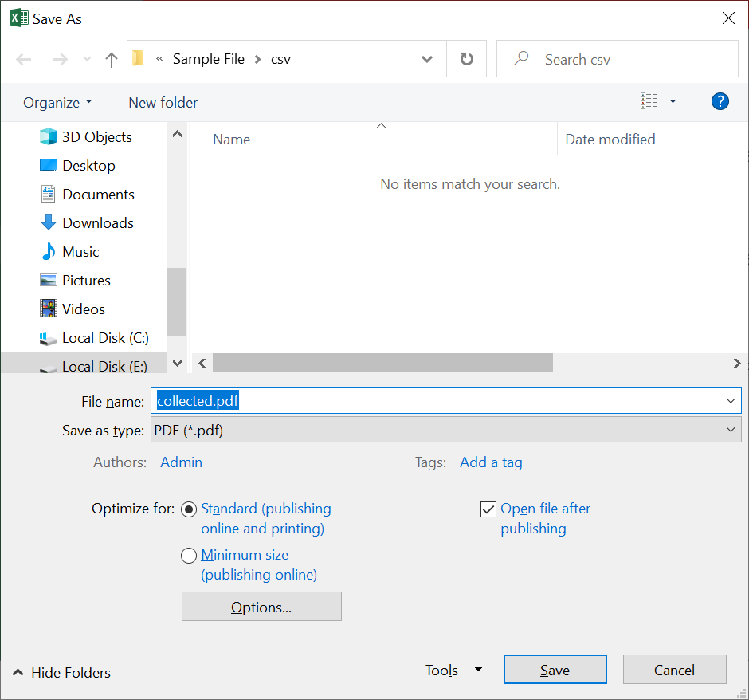Click the back navigation arrow
Image resolution: width=749 pixels, height=700 pixels.
[23, 58]
